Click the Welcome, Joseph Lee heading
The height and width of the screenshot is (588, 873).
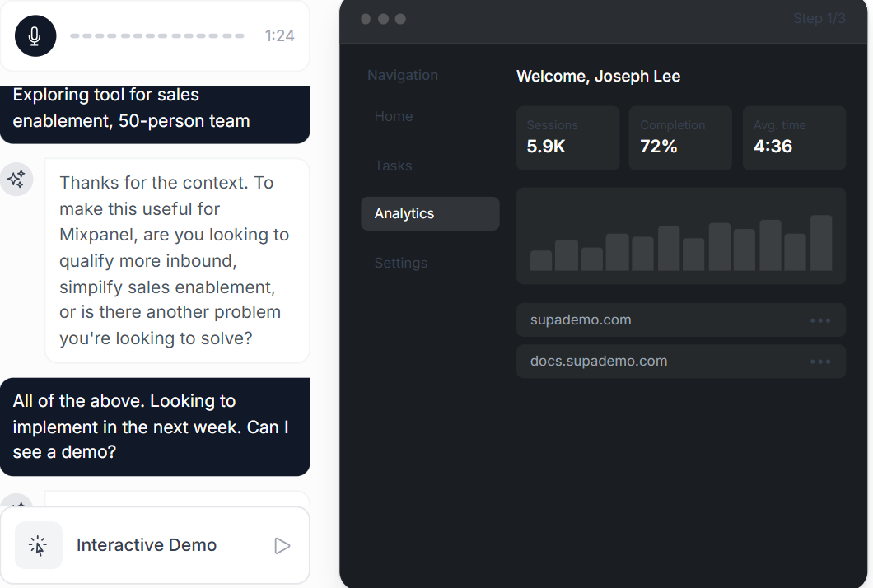coord(598,77)
